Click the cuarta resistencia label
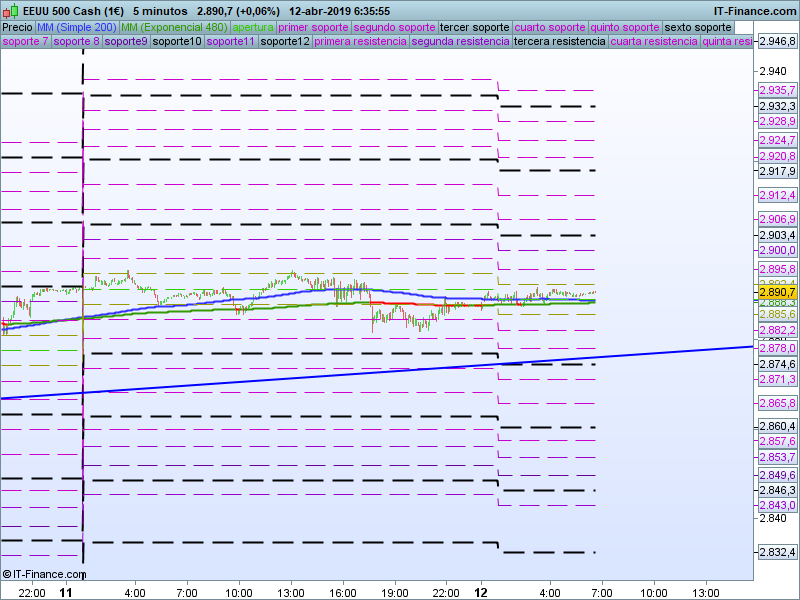The width and height of the screenshot is (800, 600). coord(654,42)
